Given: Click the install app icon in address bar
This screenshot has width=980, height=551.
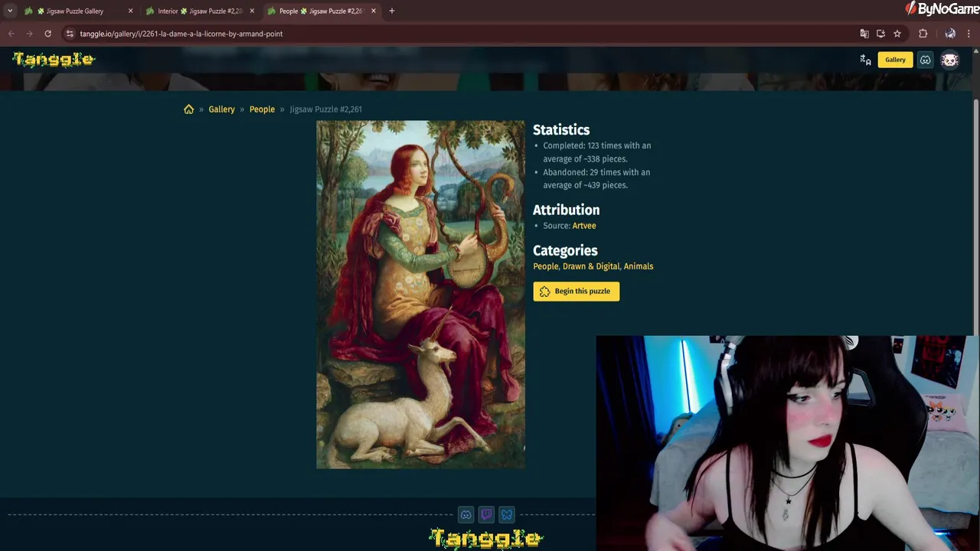Looking at the screenshot, I should point(880,34).
